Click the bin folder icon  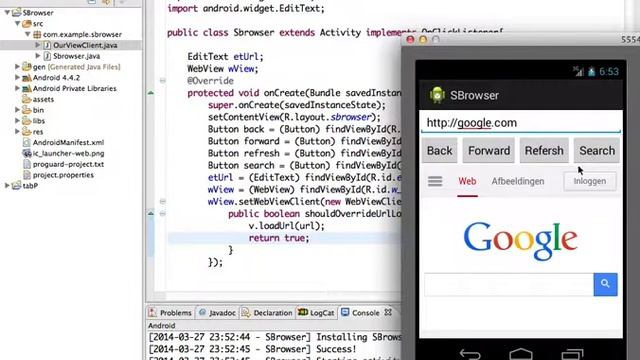[27, 110]
